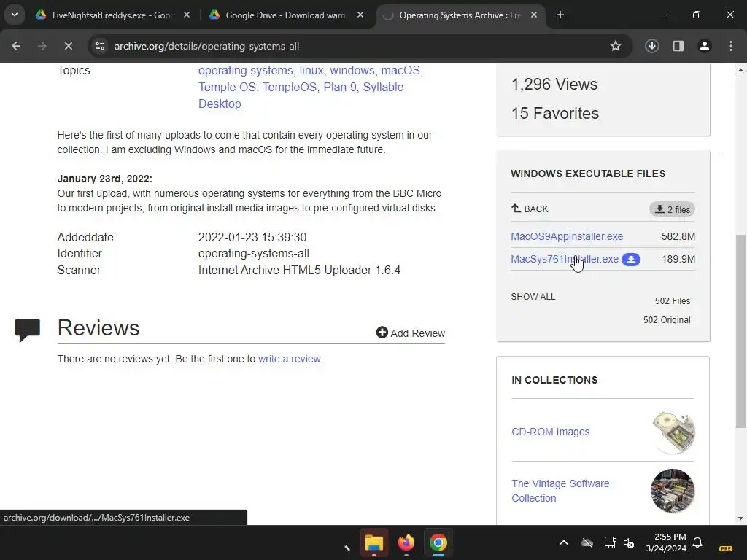Click the archive.org address bar URL
The height and width of the screenshot is (560, 747).
(206, 46)
